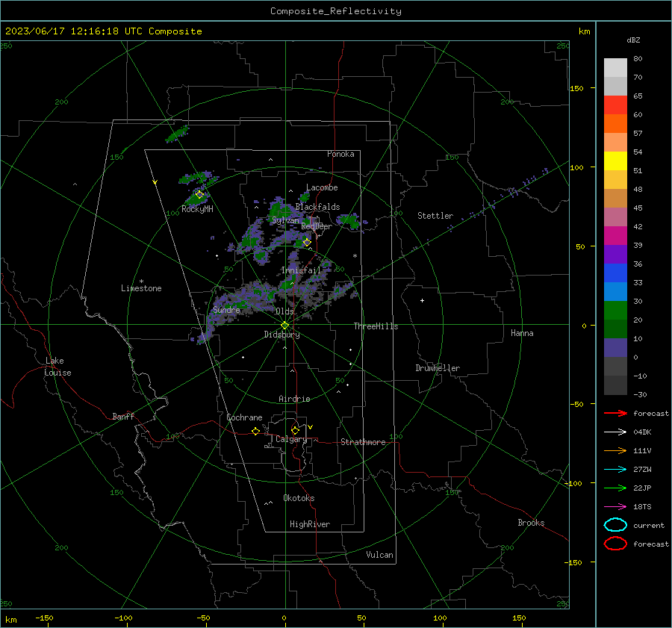
Task: Click the green 22JP arrow in the legend
Action: (x=615, y=488)
